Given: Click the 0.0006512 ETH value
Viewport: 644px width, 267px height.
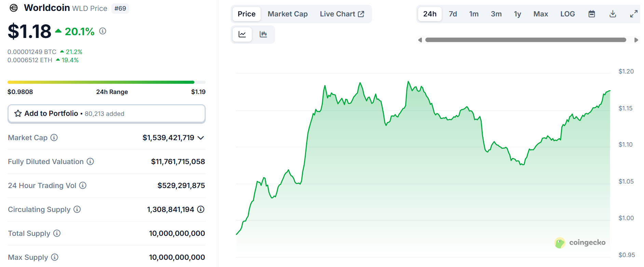Looking at the screenshot, I should point(30,60).
